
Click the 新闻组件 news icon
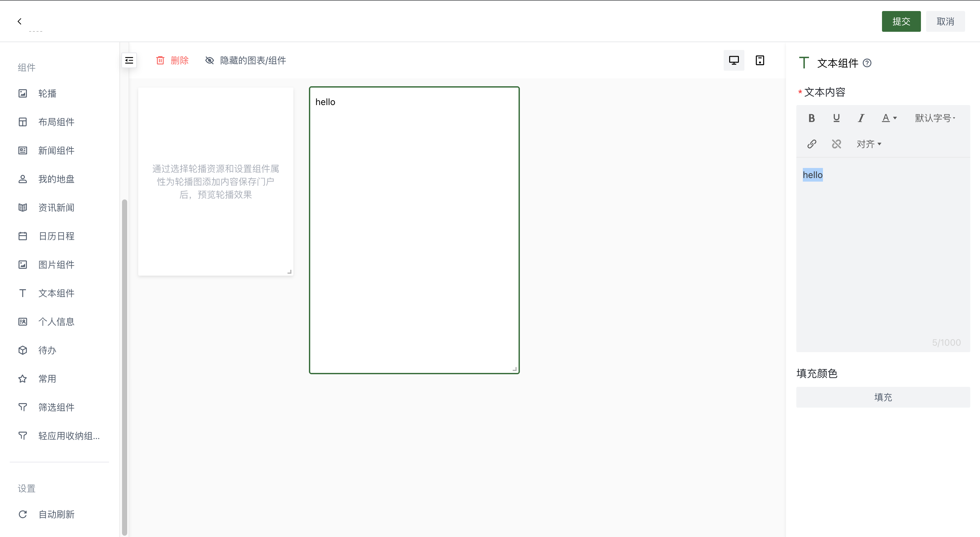tap(23, 150)
